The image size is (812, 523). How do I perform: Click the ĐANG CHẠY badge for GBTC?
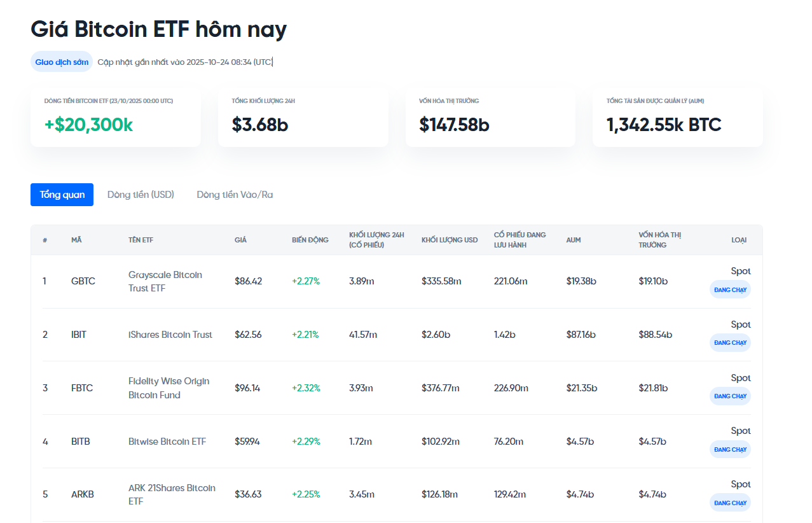[x=729, y=289]
